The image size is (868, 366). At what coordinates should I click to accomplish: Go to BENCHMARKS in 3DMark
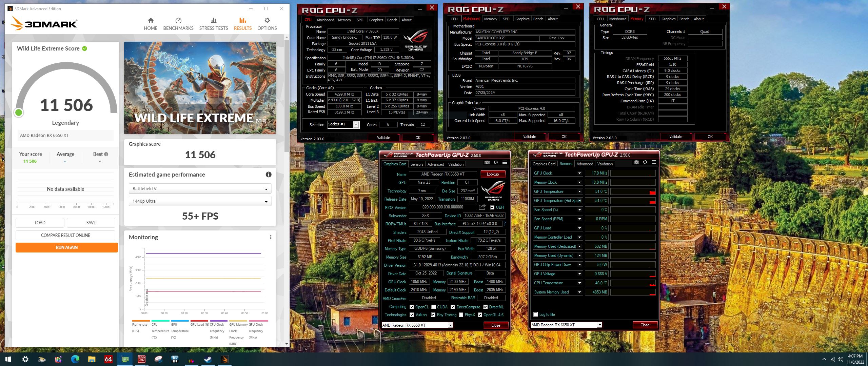[178, 24]
